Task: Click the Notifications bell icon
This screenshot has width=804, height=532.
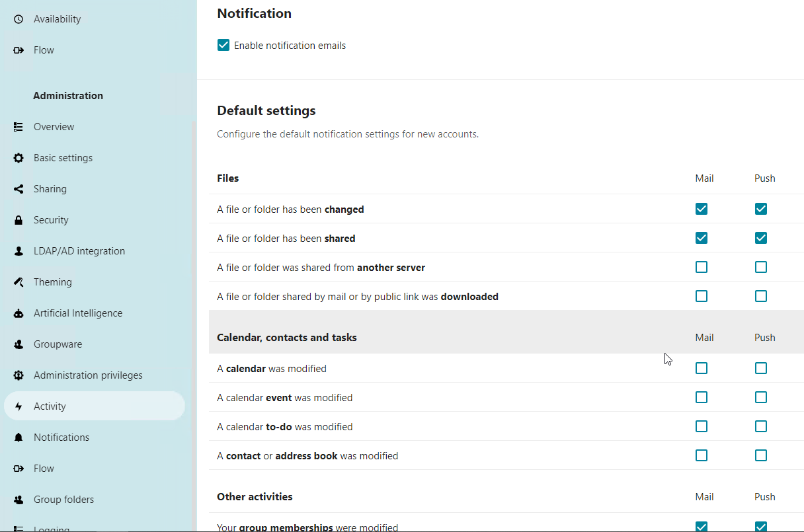Action: click(x=19, y=437)
